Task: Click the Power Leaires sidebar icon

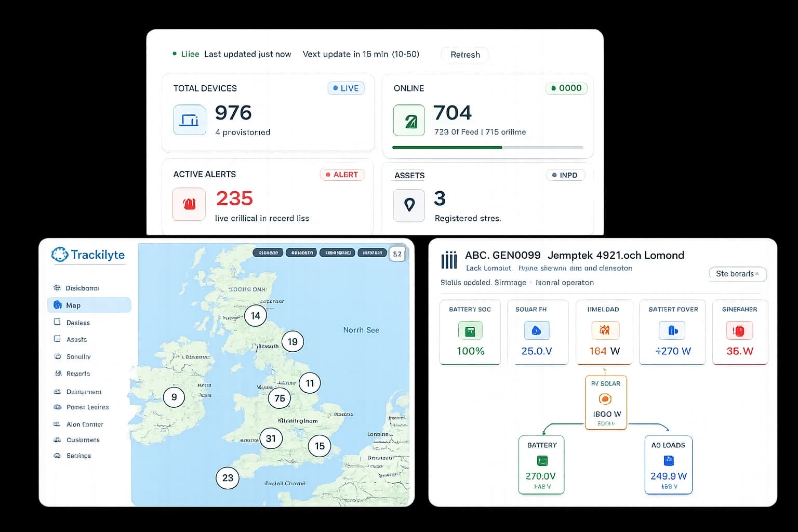Action: [x=57, y=407]
